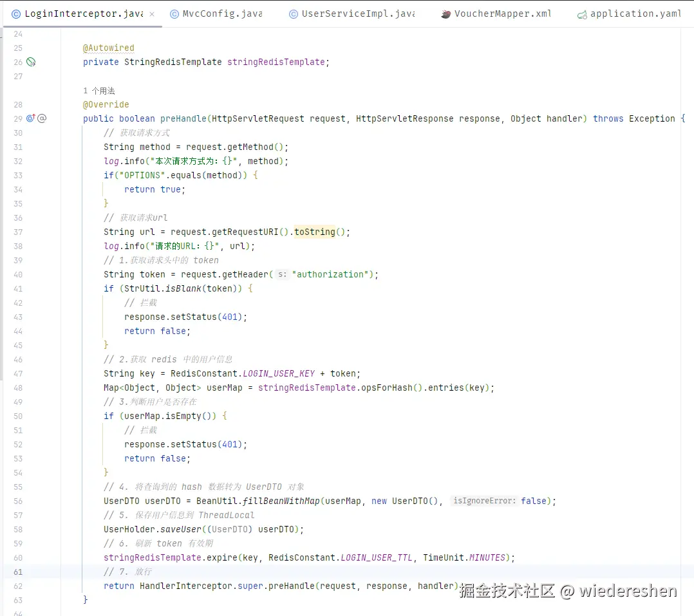This screenshot has width=694, height=616.
Task: Click the Java icon on UserServiceImpl.java tab
Action: coord(292,13)
